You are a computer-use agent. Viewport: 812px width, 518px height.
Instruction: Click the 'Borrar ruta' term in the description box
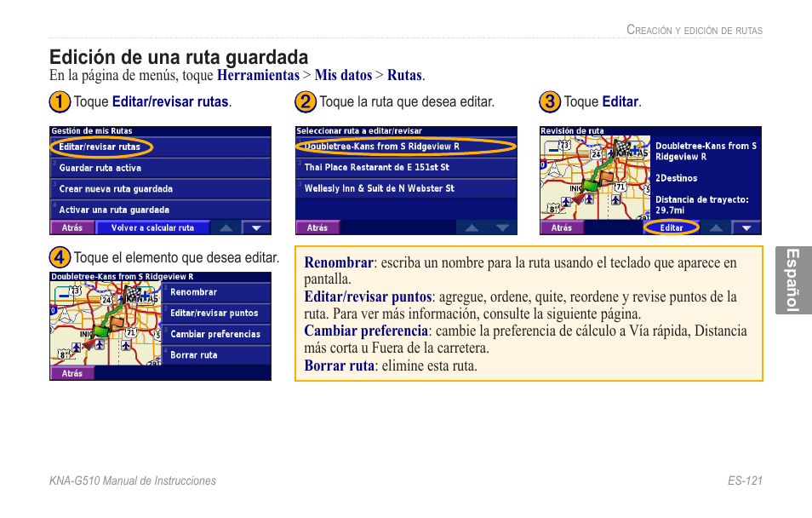point(340,365)
